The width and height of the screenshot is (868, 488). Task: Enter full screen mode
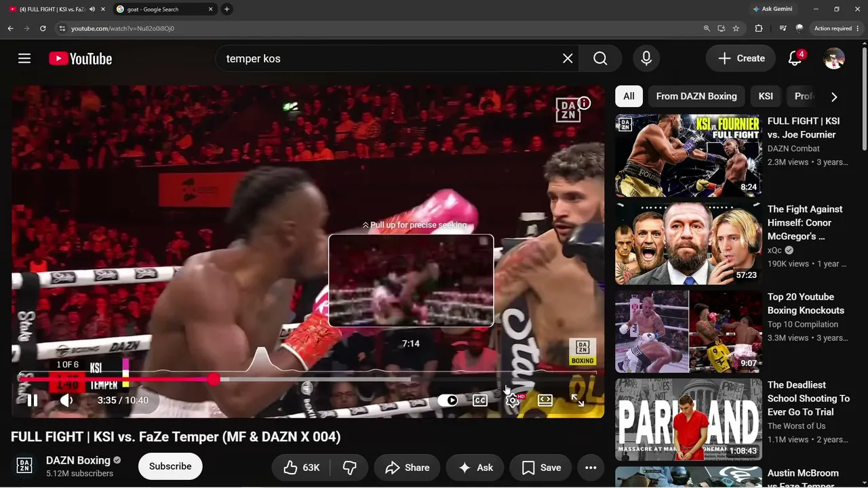(x=578, y=400)
